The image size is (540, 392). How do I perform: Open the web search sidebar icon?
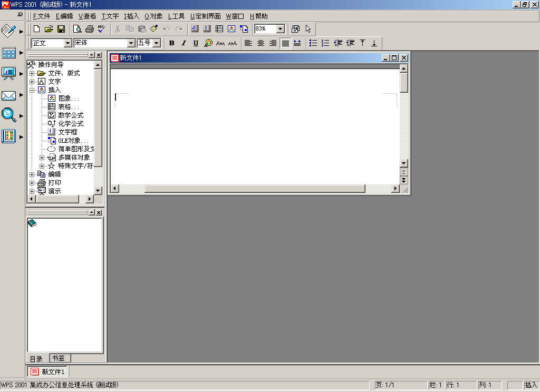(8, 115)
